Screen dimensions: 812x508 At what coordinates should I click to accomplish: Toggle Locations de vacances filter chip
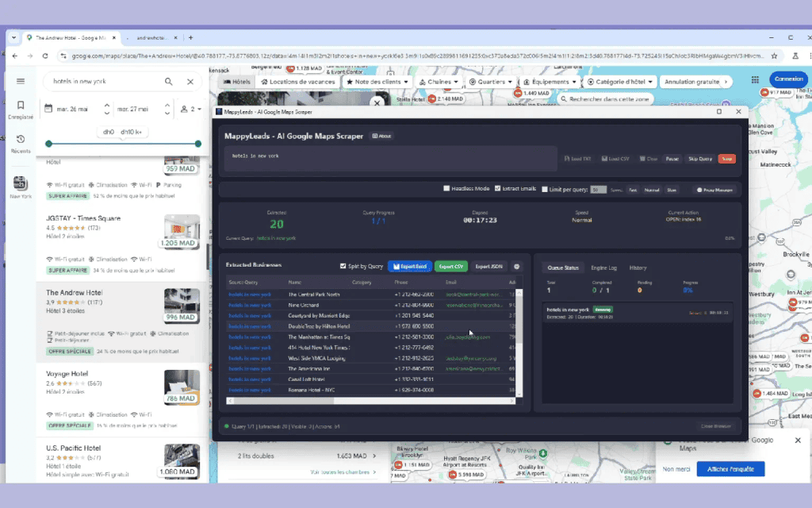tap(298, 82)
